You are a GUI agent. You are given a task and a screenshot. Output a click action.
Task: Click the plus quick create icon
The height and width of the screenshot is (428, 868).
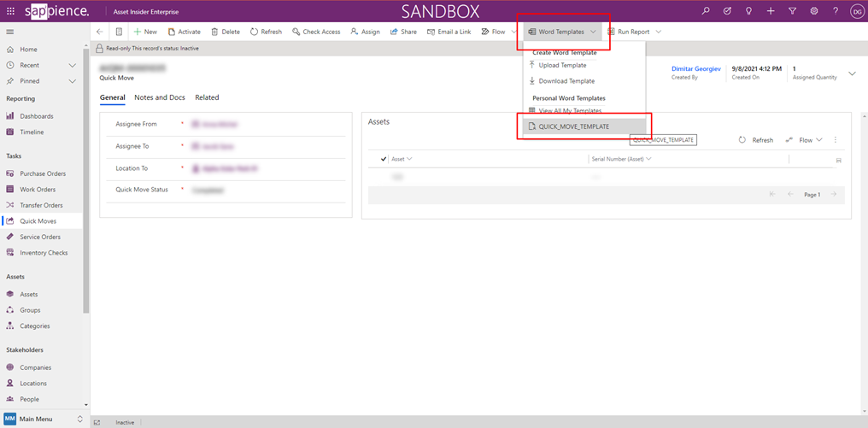pyautogui.click(x=771, y=11)
